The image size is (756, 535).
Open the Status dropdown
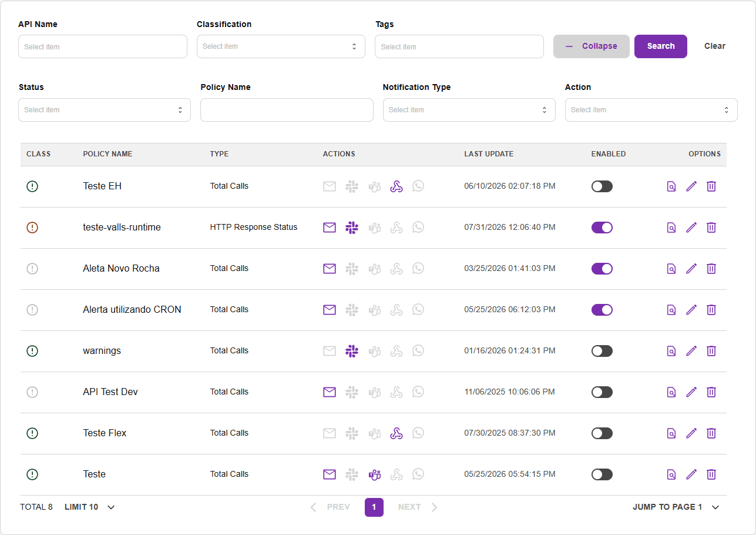105,110
